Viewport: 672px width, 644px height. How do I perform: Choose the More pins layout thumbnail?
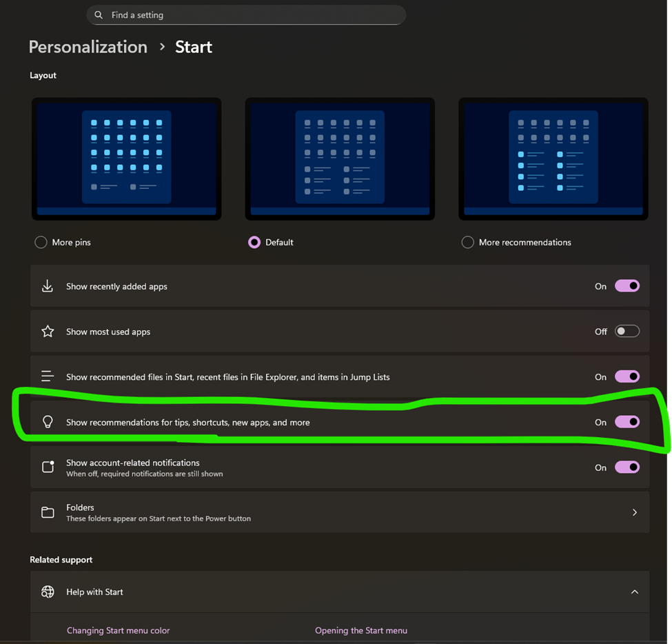pos(126,159)
